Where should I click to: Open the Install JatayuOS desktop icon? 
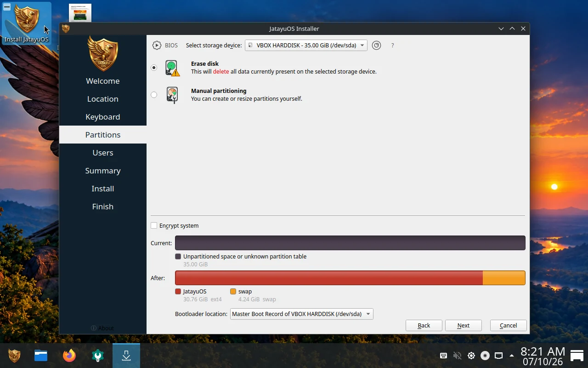(x=27, y=23)
